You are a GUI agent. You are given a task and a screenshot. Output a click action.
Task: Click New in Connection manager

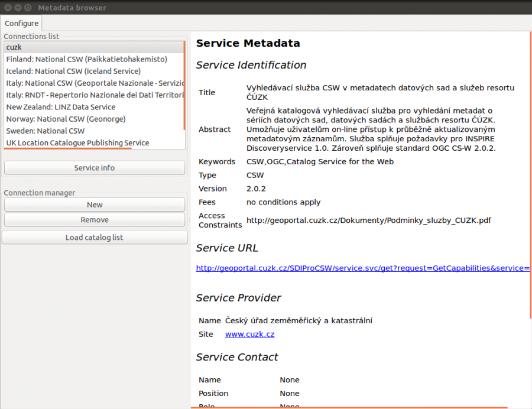pyautogui.click(x=95, y=204)
